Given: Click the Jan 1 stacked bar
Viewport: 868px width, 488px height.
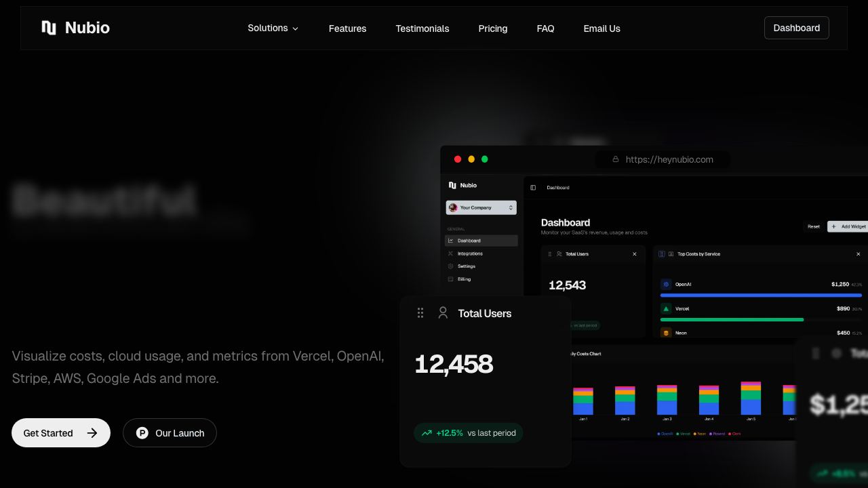Looking at the screenshot, I should pyautogui.click(x=583, y=401).
